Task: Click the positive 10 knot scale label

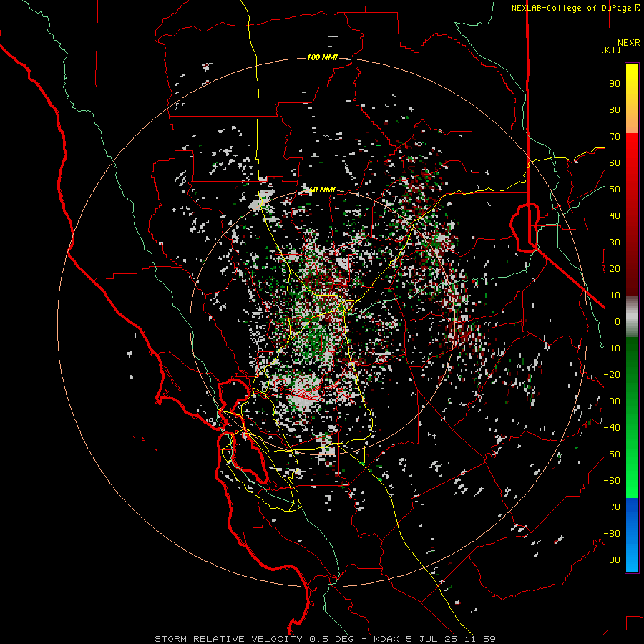Action: click(x=615, y=296)
